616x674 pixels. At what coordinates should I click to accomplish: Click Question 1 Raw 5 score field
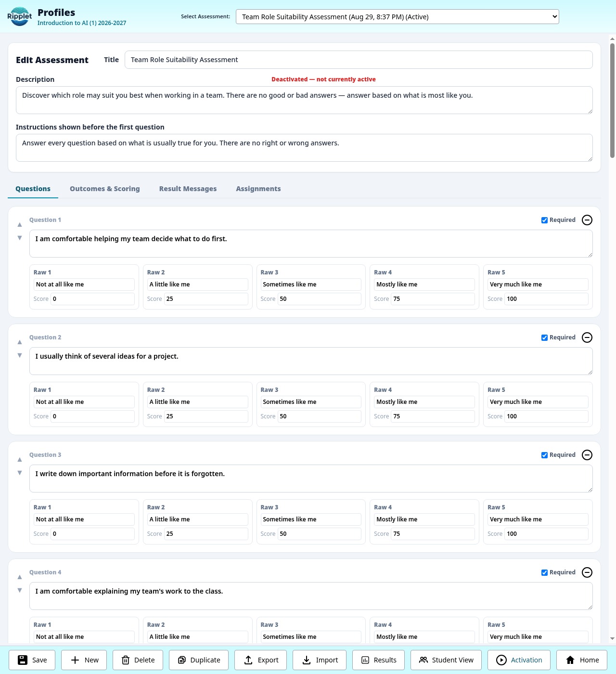(x=546, y=299)
